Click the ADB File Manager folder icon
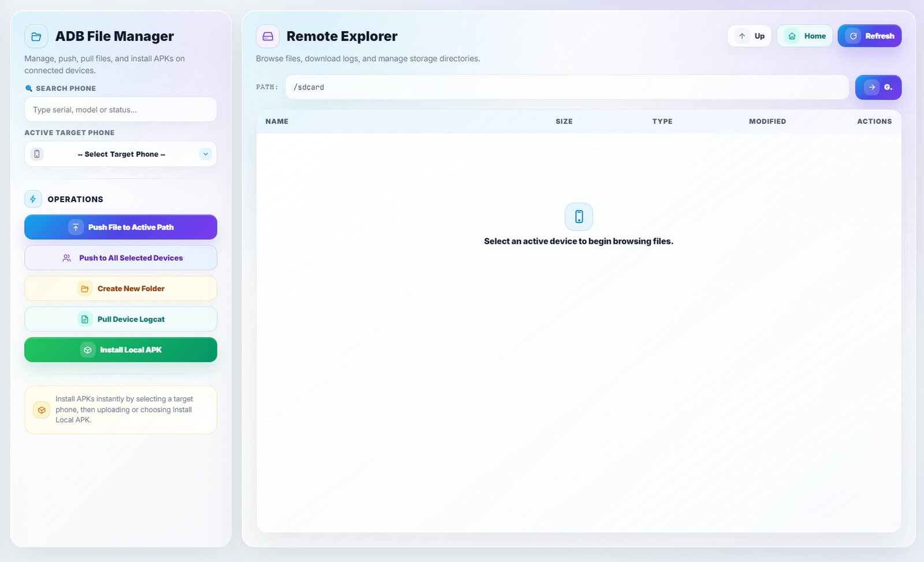This screenshot has width=924, height=562. tap(36, 36)
